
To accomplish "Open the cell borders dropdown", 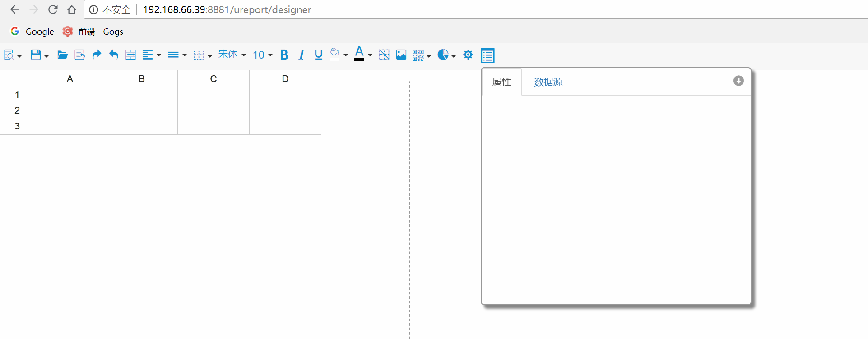I will pyautogui.click(x=203, y=55).
